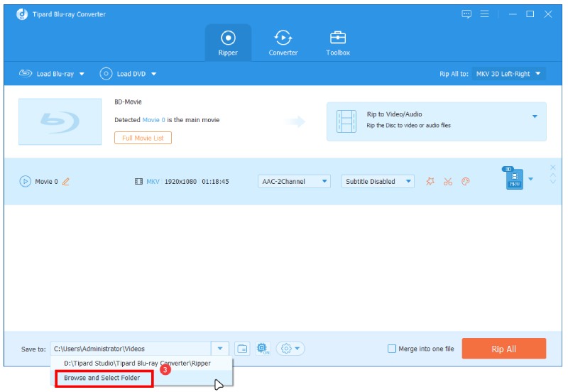Click Load Blu-ray button
Viewport: 568px width, 392px height.
[47, 74]
